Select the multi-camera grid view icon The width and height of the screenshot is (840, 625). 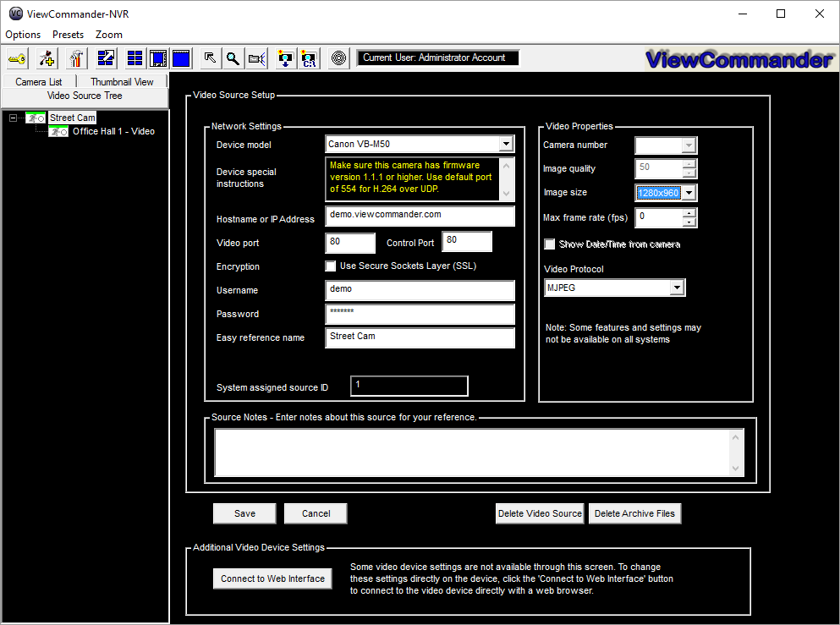point(135,58)
